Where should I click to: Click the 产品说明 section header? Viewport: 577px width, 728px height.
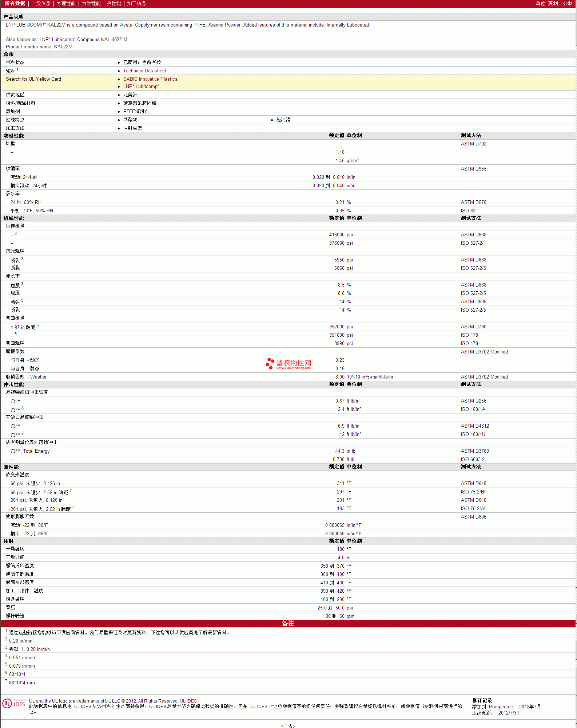pos(13,17)
